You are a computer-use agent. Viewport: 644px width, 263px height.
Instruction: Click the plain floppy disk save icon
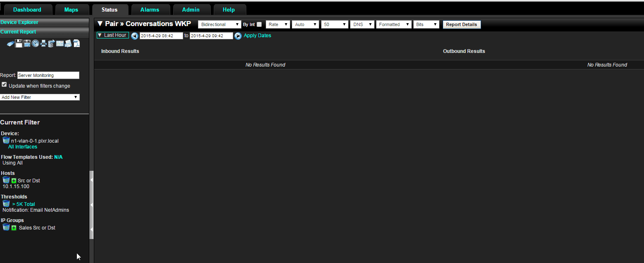tap(19, 43)
